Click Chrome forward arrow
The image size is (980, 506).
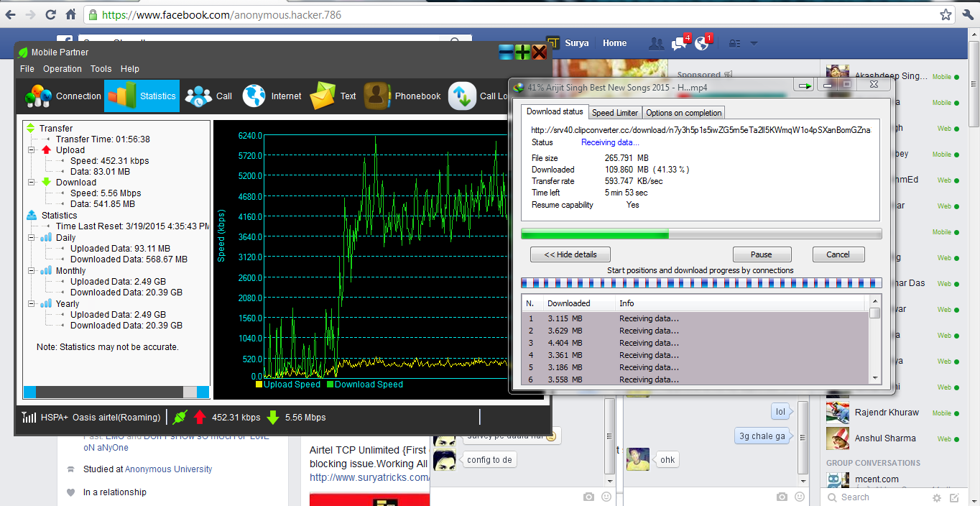31,14
